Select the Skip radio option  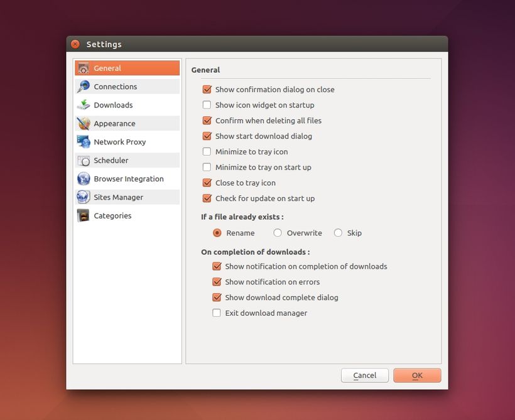coord(338,233)
